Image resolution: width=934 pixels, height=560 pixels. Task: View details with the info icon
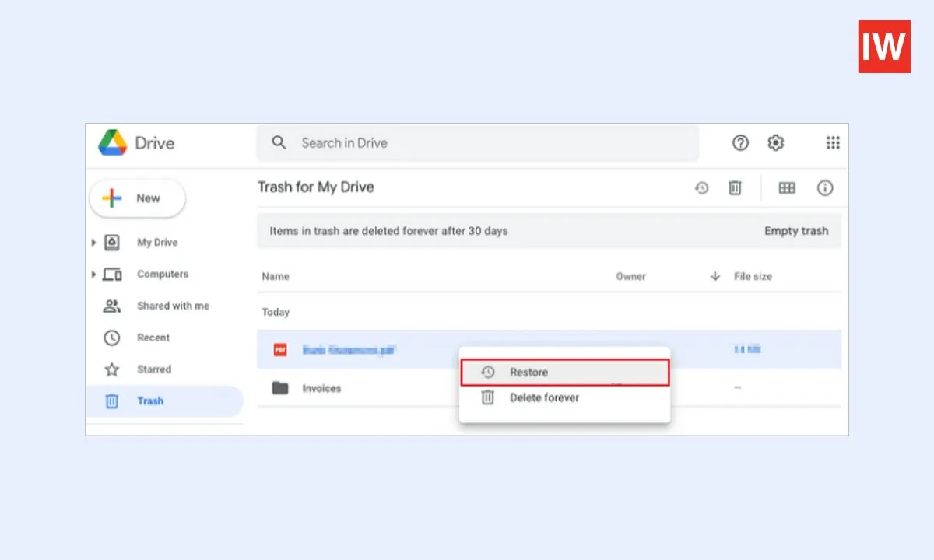pyautogui.click(x=825, y=187)
